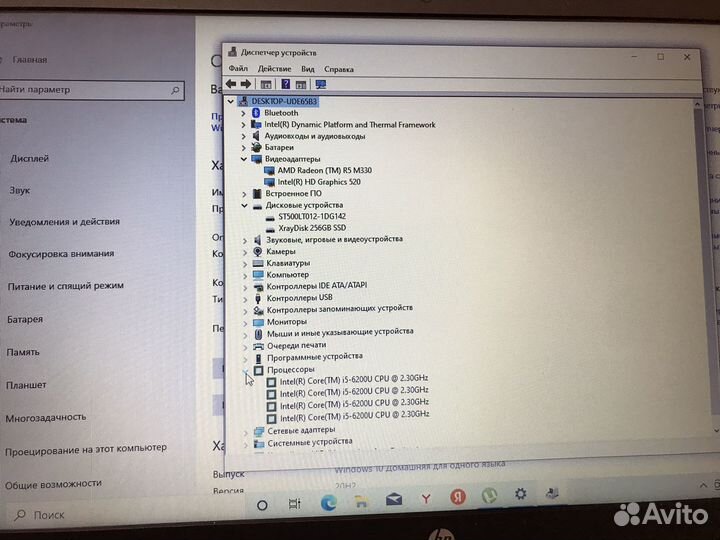Expand the Аудиовходы и аудиовыходы category
Screen dimensions: 720x540
244,136
